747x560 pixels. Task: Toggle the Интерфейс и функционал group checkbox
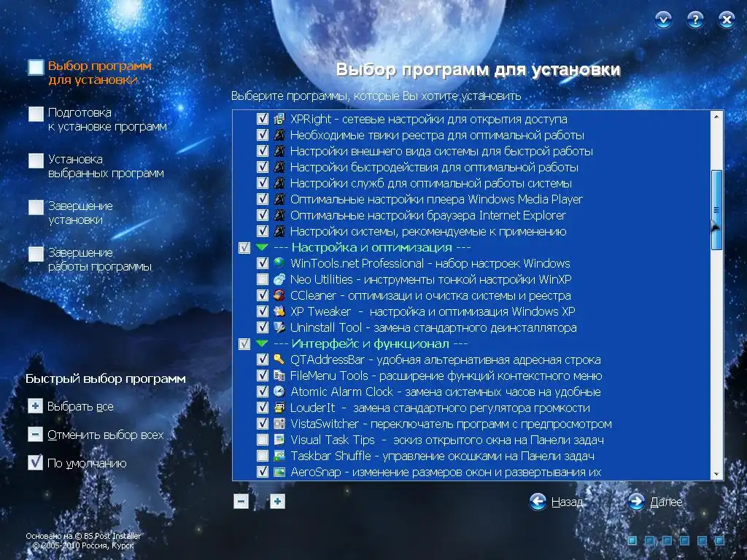pyautogui.click(x=244, y=344)
